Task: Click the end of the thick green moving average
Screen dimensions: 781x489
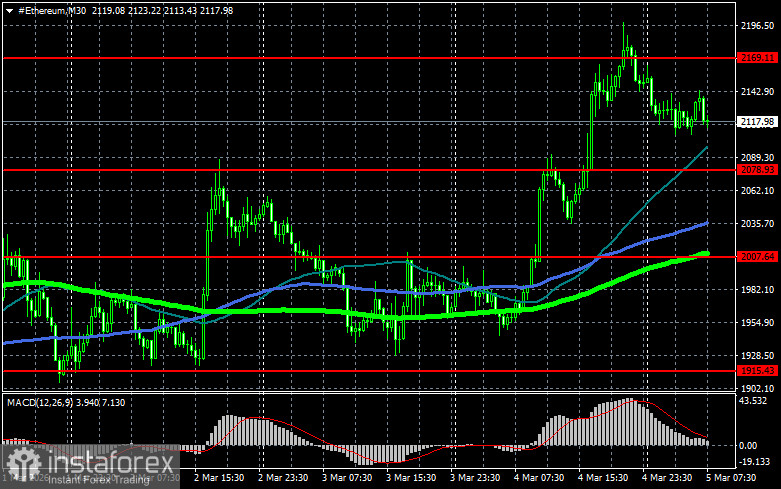Action: tap(705, 253)
